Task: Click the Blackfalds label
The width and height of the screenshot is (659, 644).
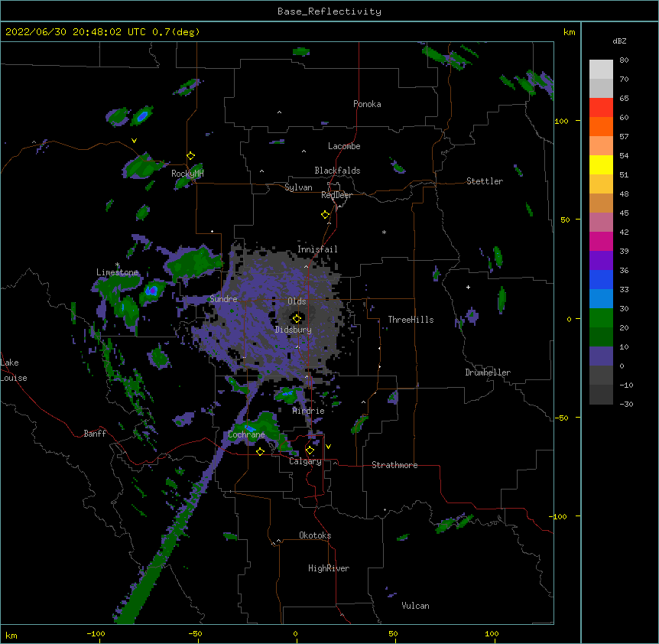Action: (337, 171)
